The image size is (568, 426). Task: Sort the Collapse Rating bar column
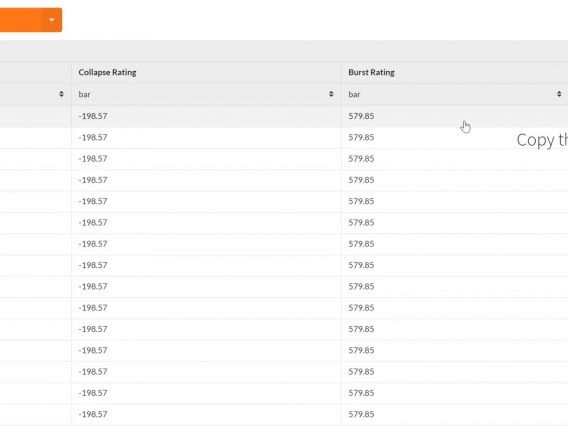pos(331,94)
